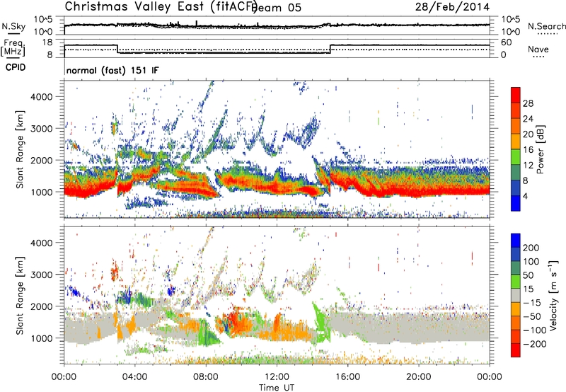Click the '04:00' time axis tick label

click(x=135, y=377)
